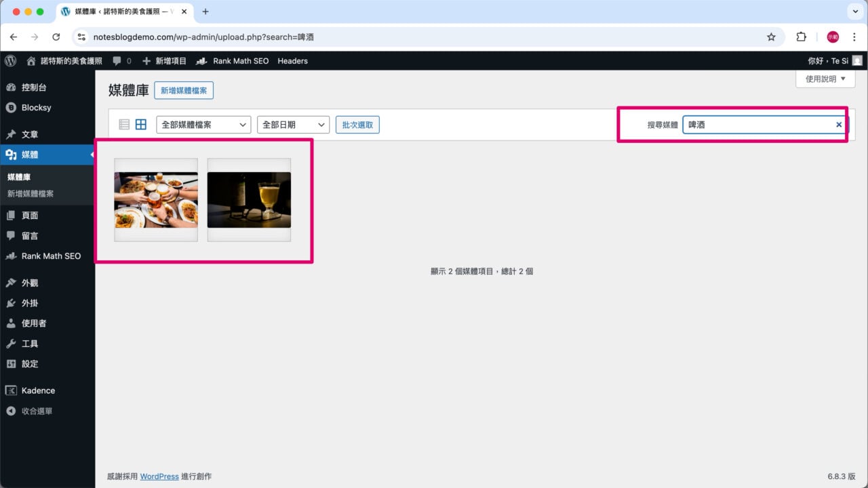Open the WordPress link in footer

click(159, 476)
